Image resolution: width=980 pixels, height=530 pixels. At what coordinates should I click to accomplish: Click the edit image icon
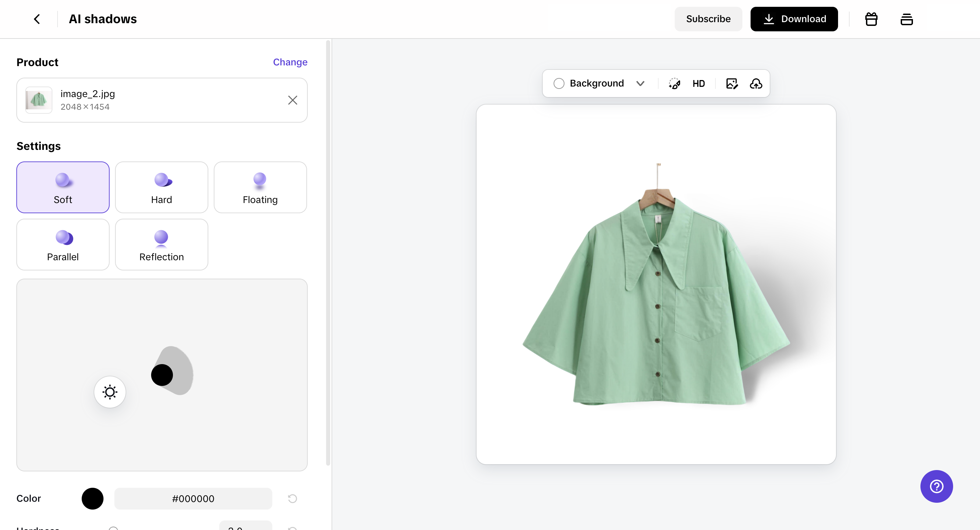pyautogui.click(x=732, y=83)
